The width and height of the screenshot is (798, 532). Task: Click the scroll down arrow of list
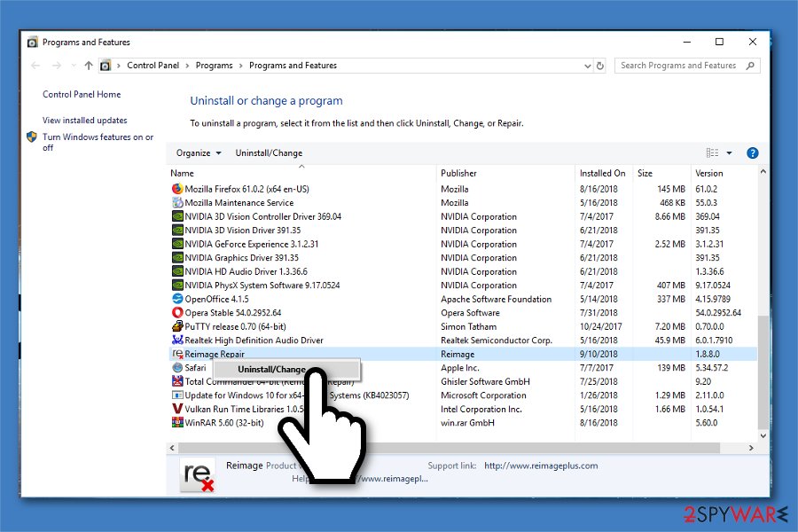763,435
